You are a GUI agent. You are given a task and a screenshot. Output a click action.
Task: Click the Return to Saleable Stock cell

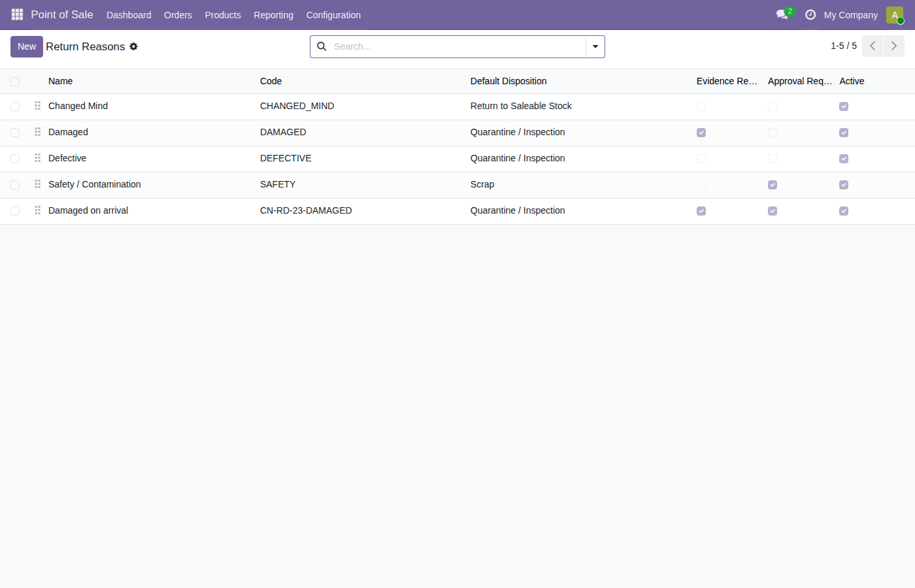point(521,106)
